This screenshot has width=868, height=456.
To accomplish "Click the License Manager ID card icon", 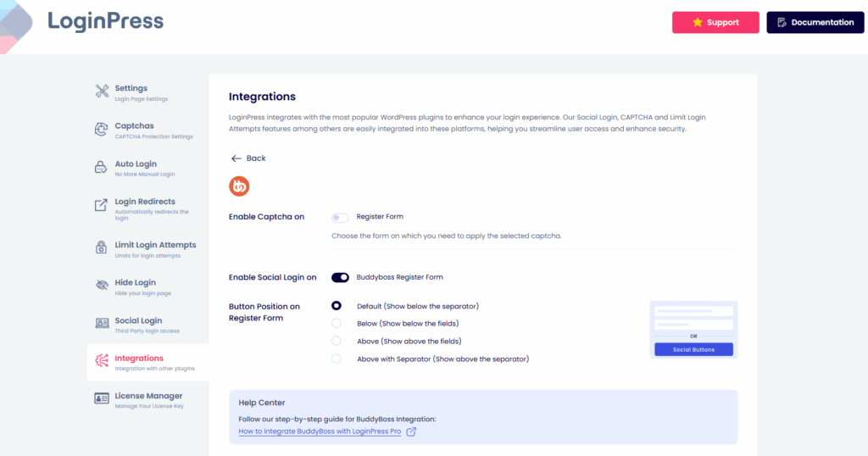I will click(x=102, y=398).
